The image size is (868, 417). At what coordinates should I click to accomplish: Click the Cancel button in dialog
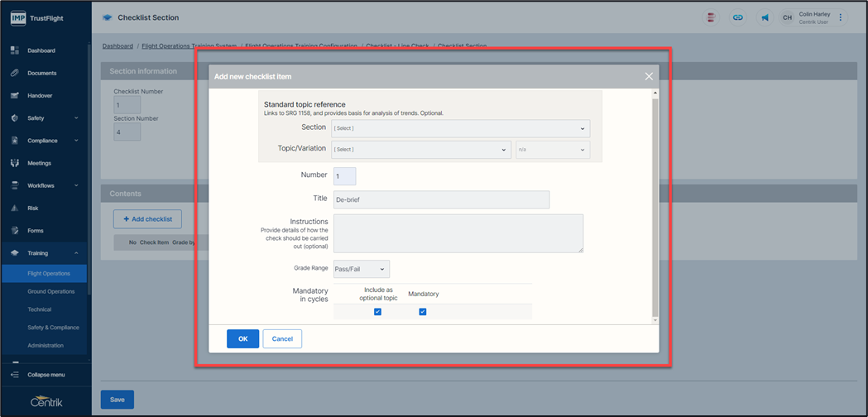pos(282,338)
